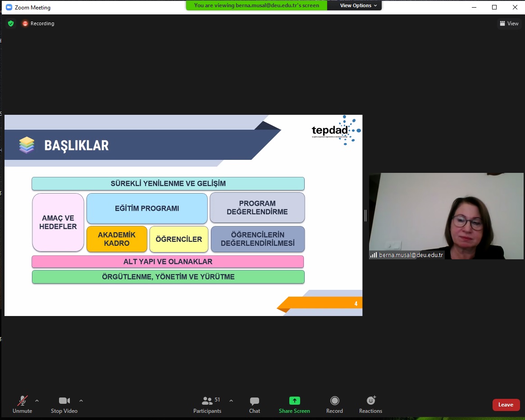Toggle camera with Stop Video
This screenshot has height=420, width=525.
click(x=64, y=401)
